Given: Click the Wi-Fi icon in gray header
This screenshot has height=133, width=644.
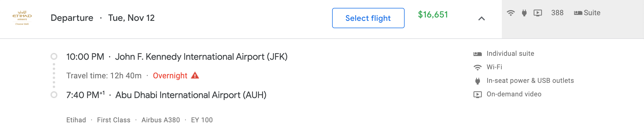Looking at the screenshot, I should click(511, 13).
